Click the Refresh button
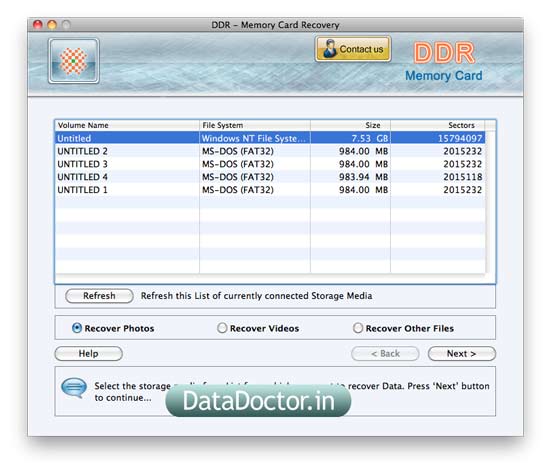550x473 pixels. 99,296
